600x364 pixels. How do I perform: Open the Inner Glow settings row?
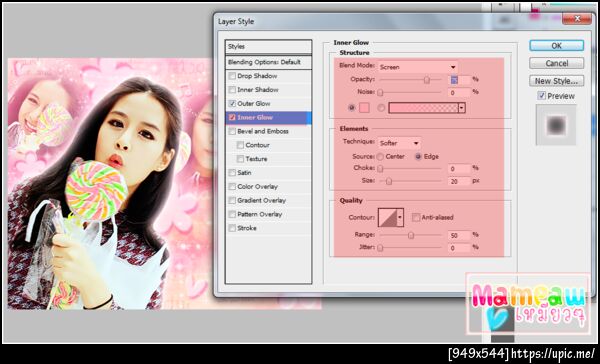(x=268, y=118)
